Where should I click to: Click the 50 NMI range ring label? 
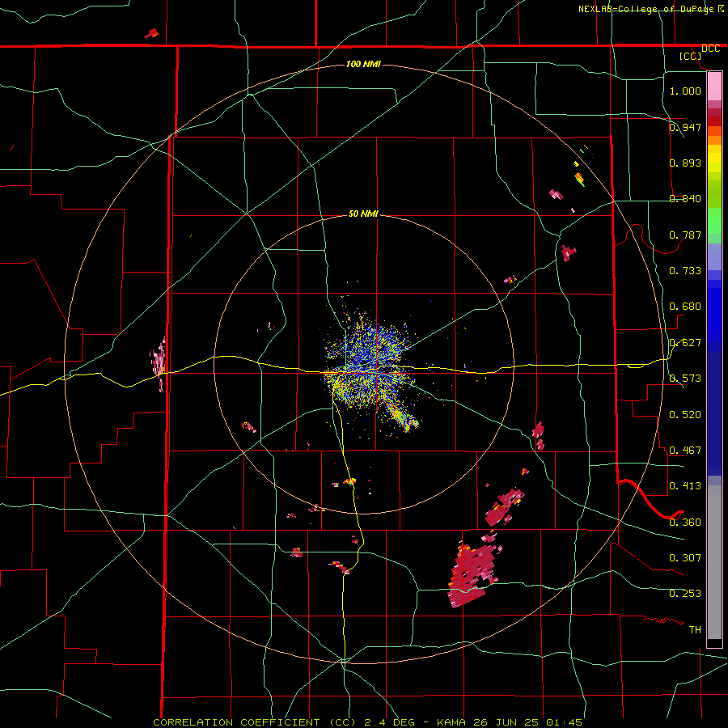[x=363, y=214]
